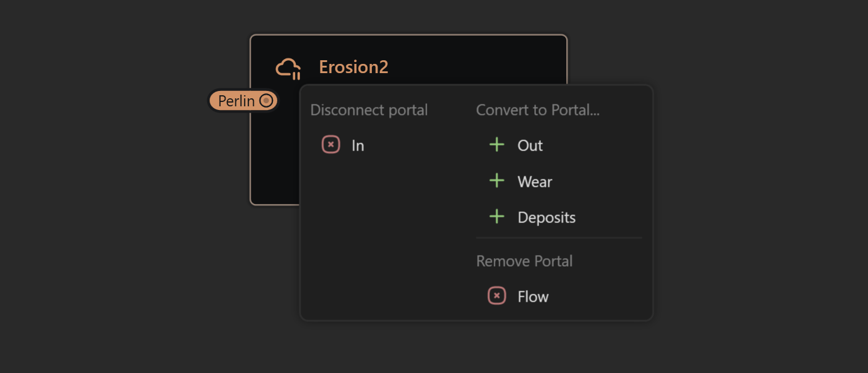868x373 pixels.
Task: Click the cloud erosion icon on the Erosion2 node
Action: (288, 68)
